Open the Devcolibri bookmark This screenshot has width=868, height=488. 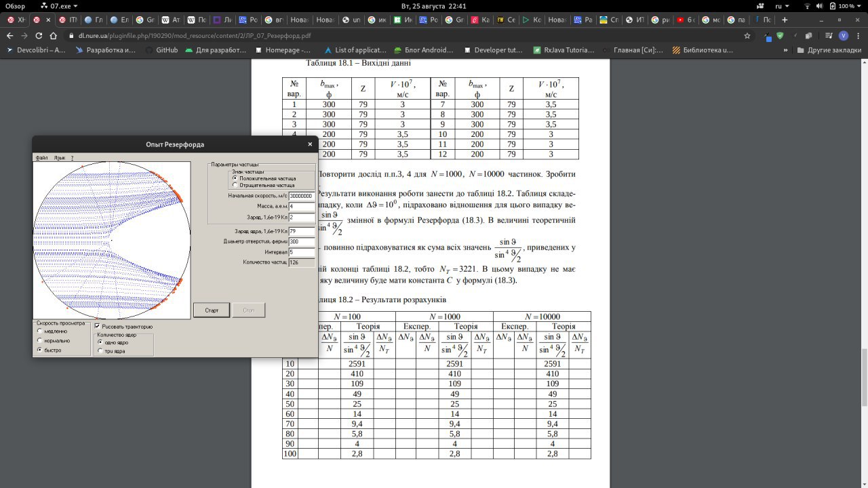tap(36, 50)
